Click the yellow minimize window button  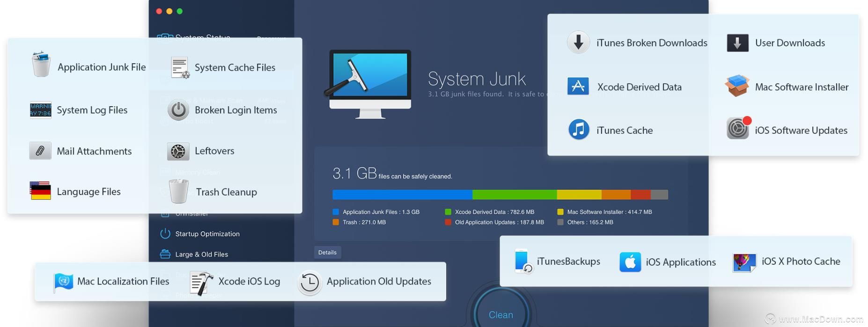point(169,11)
